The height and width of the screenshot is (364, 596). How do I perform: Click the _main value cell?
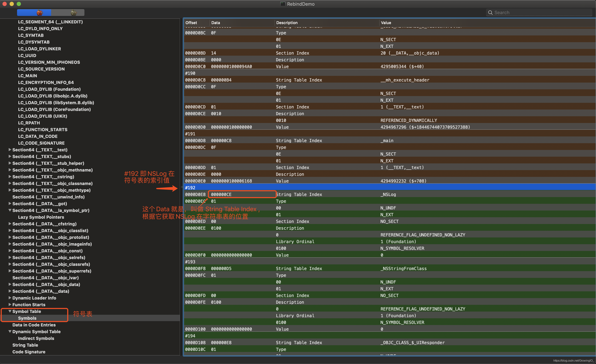tap(387, 140)
